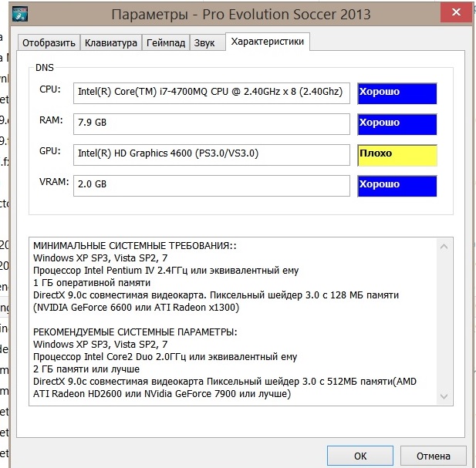476x468 pixels.
Task: Click the VRAM: label
Action: (x=54, y=182)
